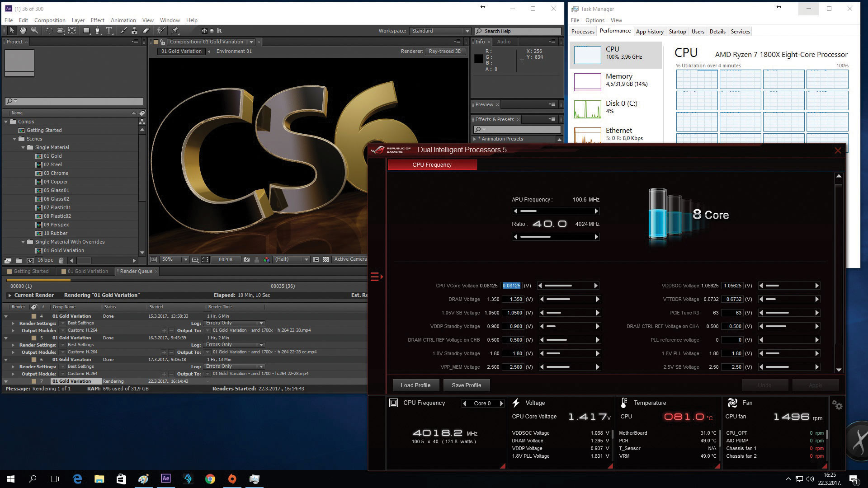Select the Hand tool
The width and height of the screenshot is (868, 488).
pos(23,31)
